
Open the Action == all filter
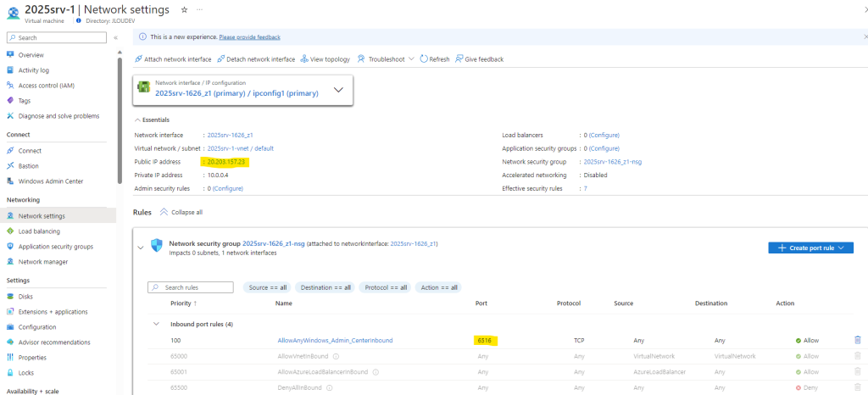click(x=439, y=287)
